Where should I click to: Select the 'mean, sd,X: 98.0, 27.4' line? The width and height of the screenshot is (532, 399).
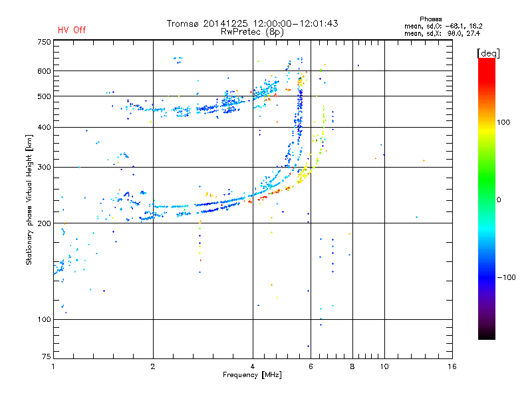(x=442, y=33)
